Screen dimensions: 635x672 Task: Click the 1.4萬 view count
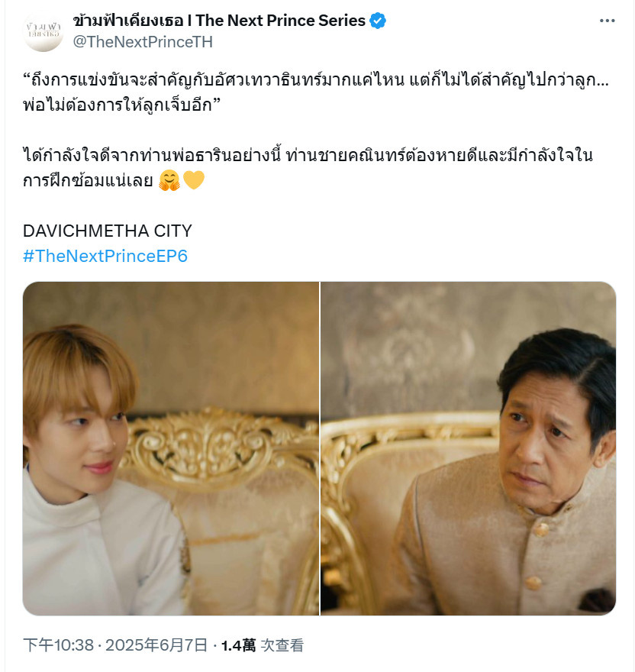coord(238,645)
